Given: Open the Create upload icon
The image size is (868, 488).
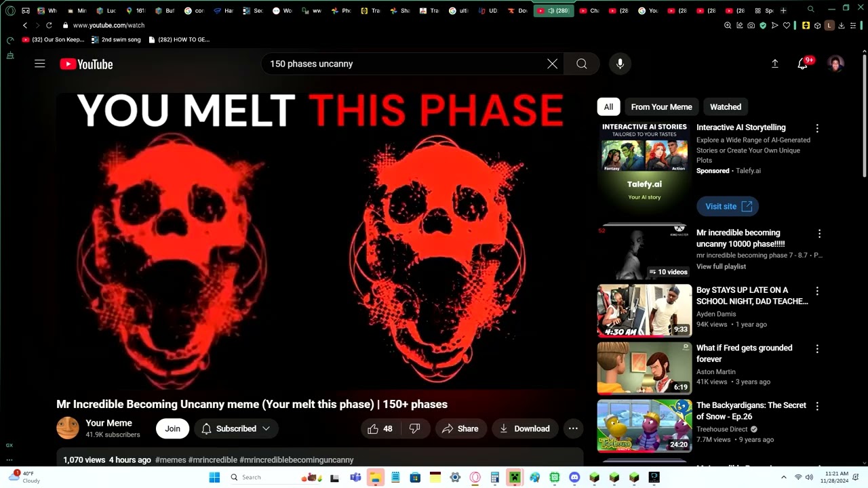Looking at the screenshot, I should click(774, 64).
